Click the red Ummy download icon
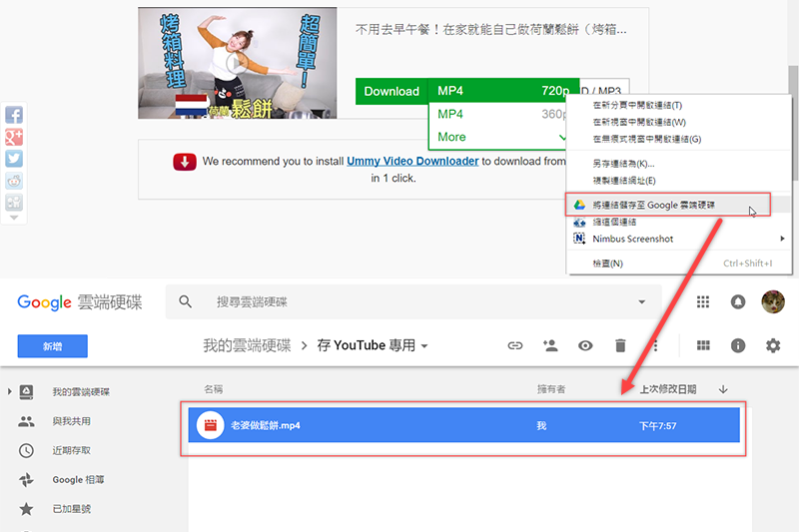The image size is (799, 532). (x=185, y=162)
